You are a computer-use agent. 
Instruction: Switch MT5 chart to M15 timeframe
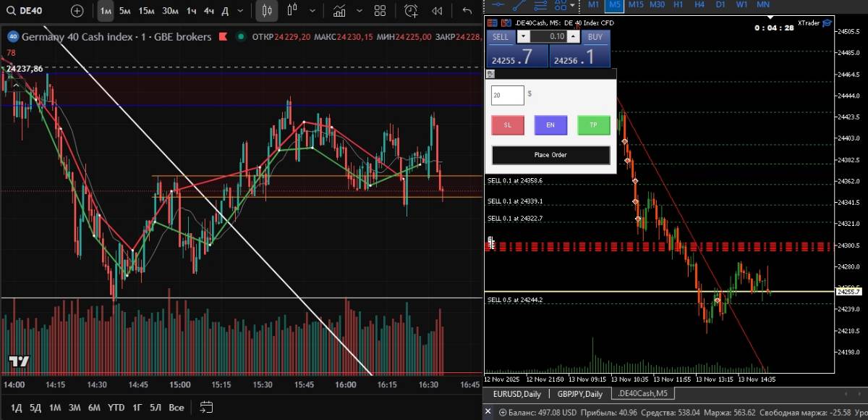click(636, 4)
